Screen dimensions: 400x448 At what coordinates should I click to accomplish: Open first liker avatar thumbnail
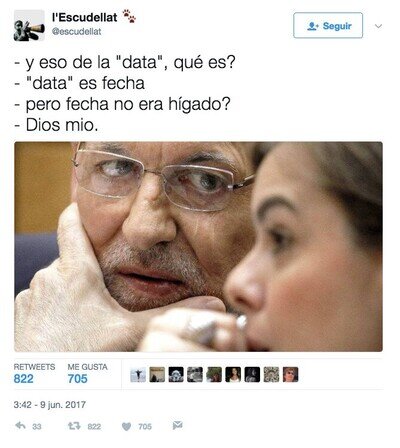[x=138, y=375]
